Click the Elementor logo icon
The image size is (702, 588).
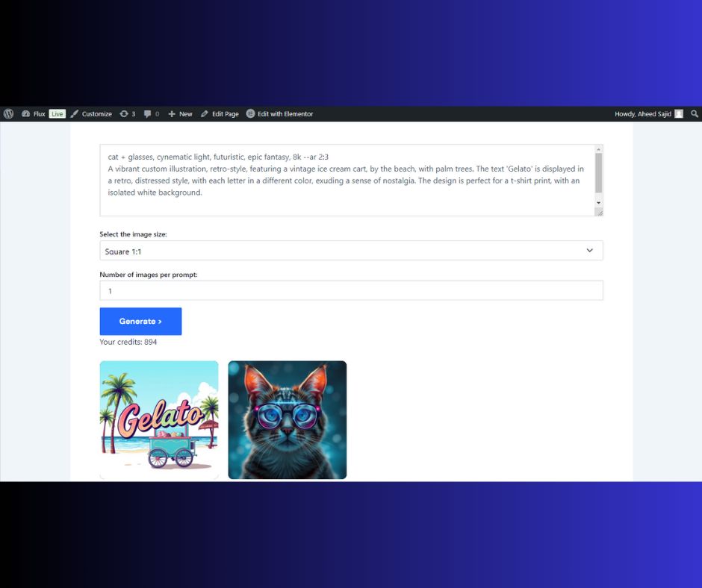click(x=250, y=113)
